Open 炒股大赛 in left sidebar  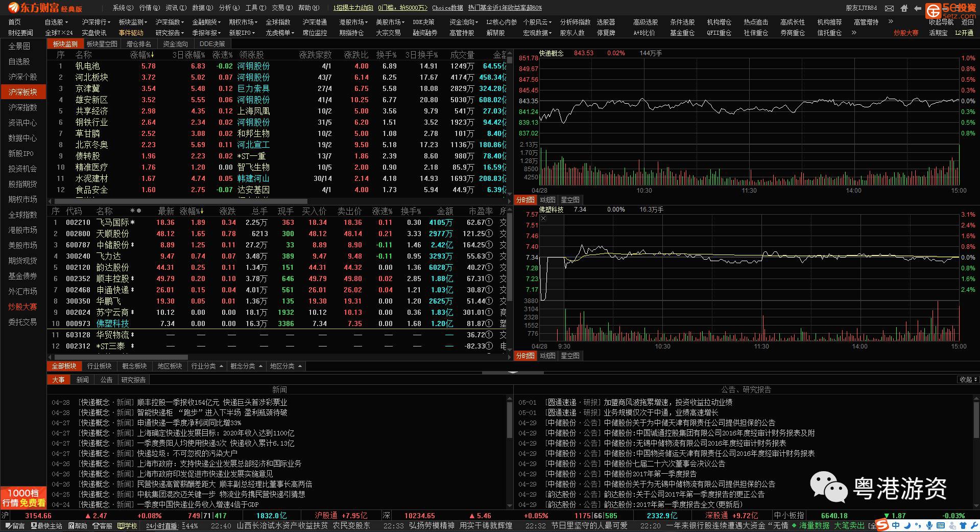pos(23,307)
